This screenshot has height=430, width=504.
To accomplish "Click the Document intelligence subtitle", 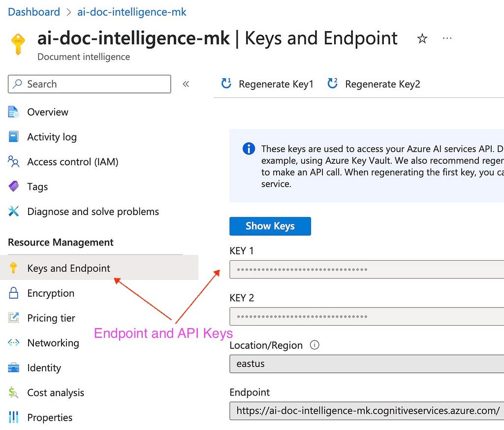I will click(x=84, y=57).
